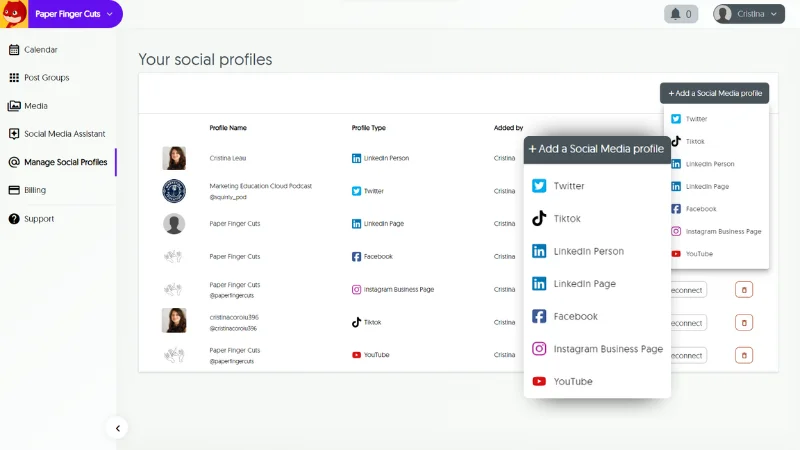Open the Billing section

pos(35,190)
